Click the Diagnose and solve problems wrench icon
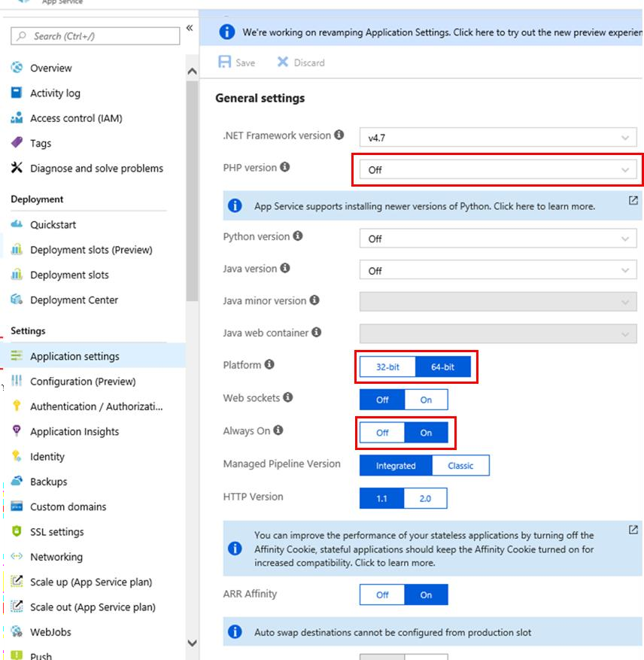This screenshot has height=660, width=644. (x=17, y=168)
